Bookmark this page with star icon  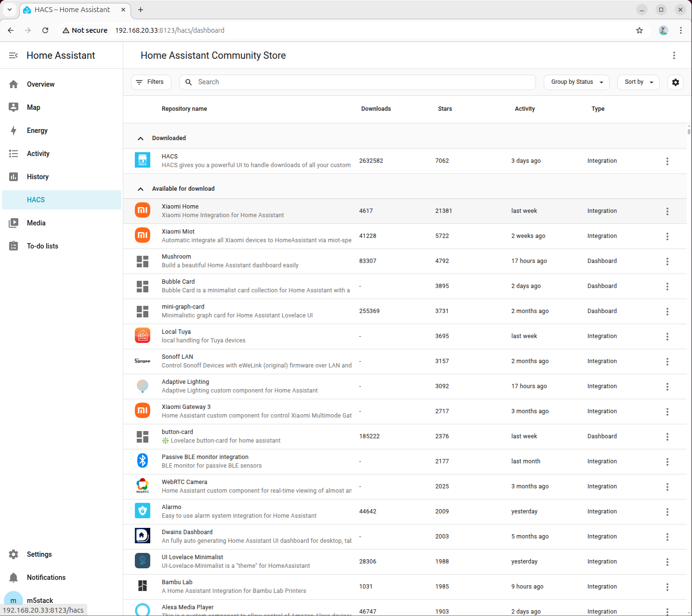coord(639,30)
